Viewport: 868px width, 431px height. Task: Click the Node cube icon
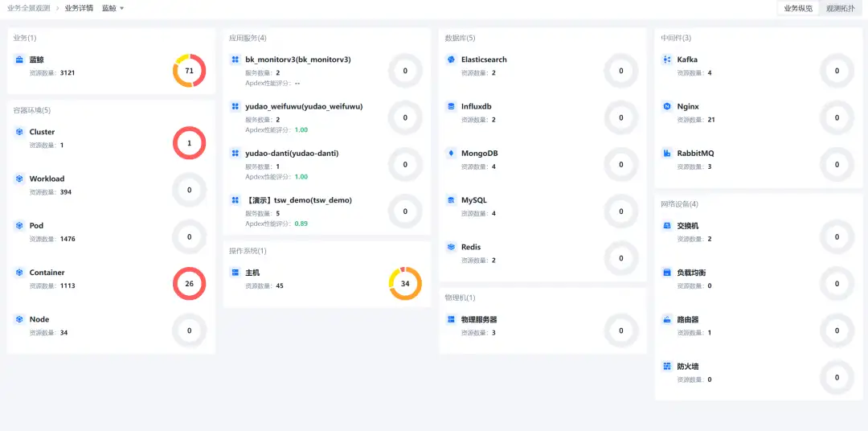(19, 319)
